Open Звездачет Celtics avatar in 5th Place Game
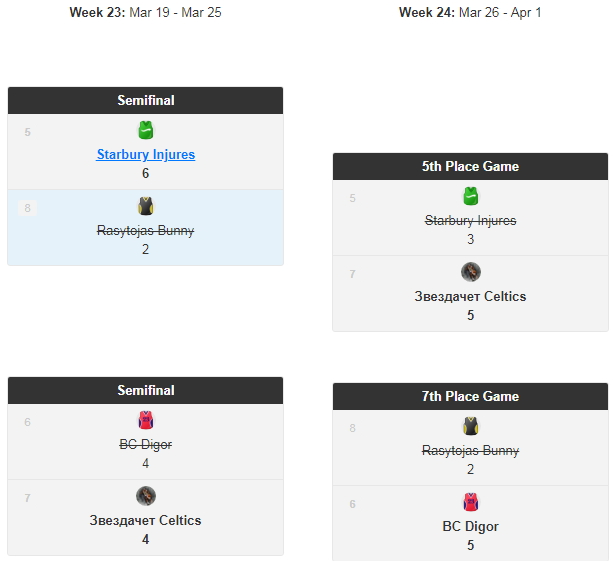Image resolution: width=614 pixels, height=561 pixels. coord(470,272)
